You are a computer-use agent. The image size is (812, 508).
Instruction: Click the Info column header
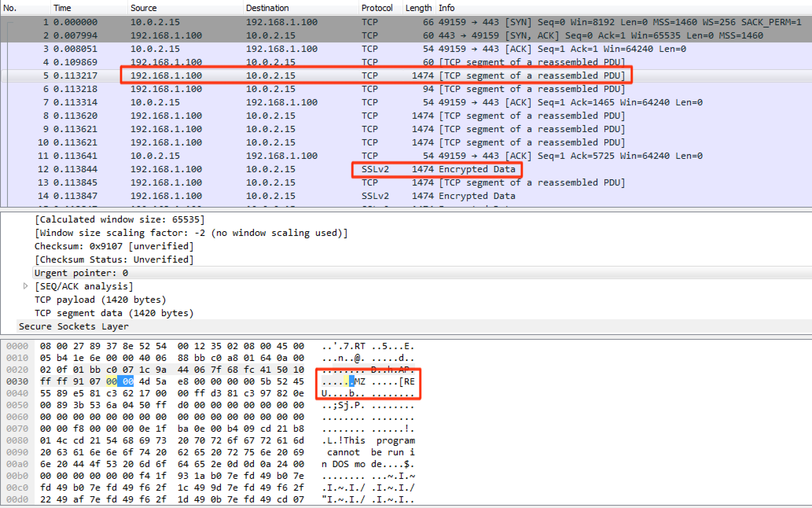click(x=446, y=8)
